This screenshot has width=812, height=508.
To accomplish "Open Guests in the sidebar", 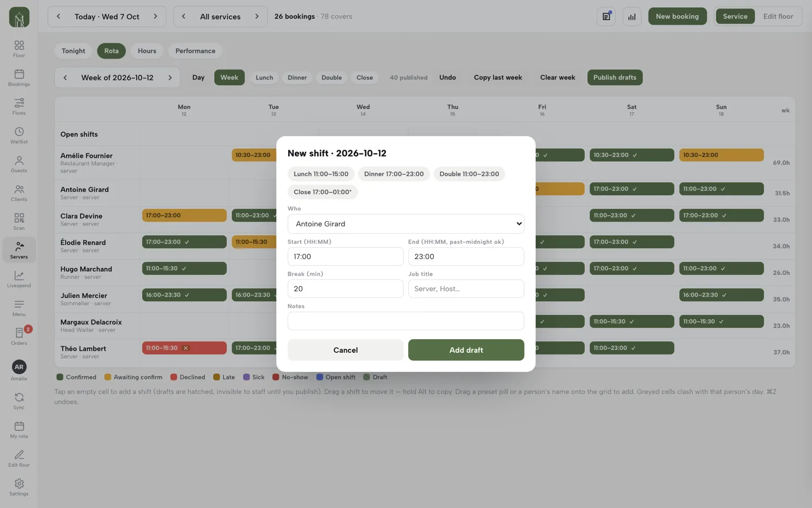I will coord(19,164).
